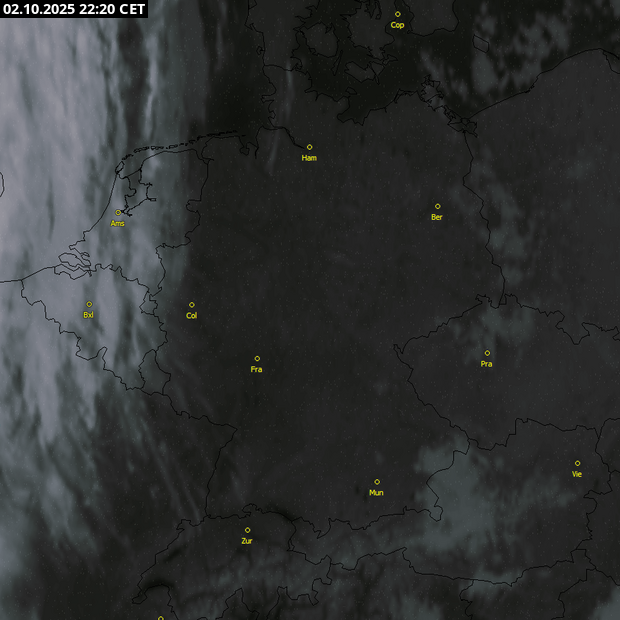Click the 02.10.2025 22:20 CET timestamp
Screen dimensions: 620x620
point(74,9)
